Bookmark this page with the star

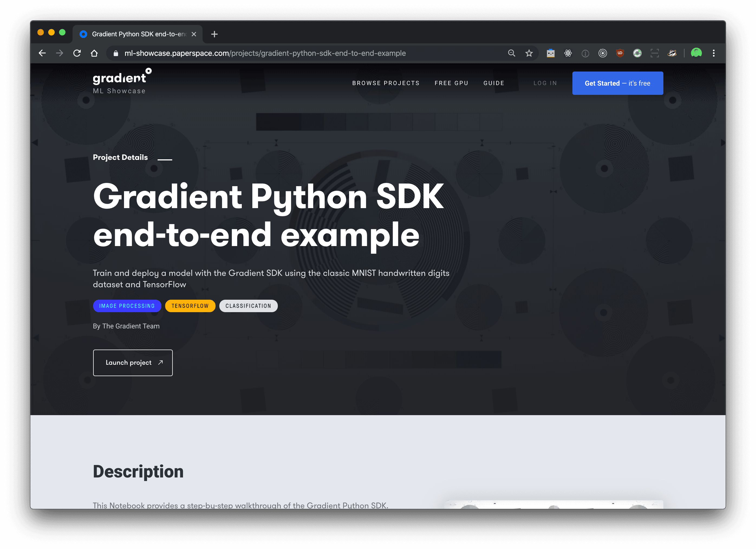[529, 53]
